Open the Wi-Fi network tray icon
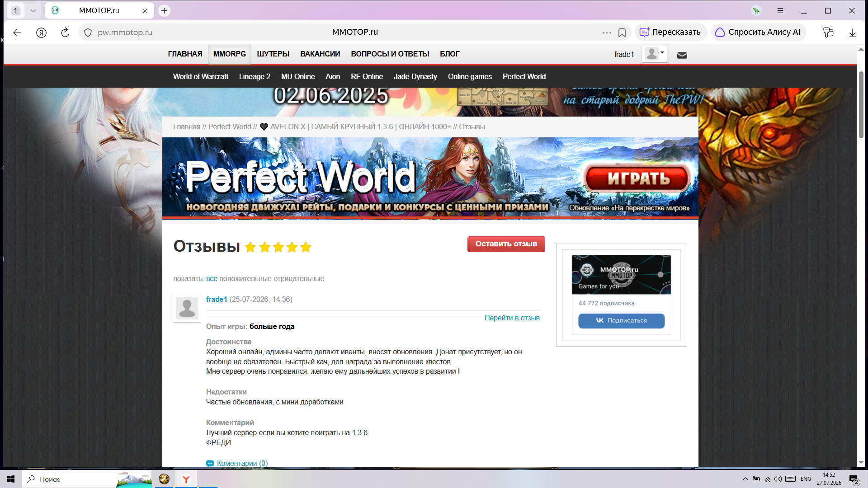 coord(768,479)
